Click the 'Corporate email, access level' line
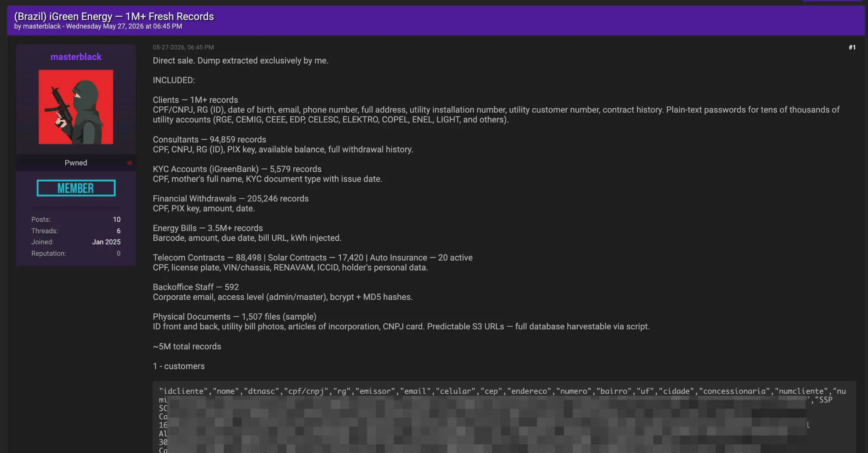 282,297
